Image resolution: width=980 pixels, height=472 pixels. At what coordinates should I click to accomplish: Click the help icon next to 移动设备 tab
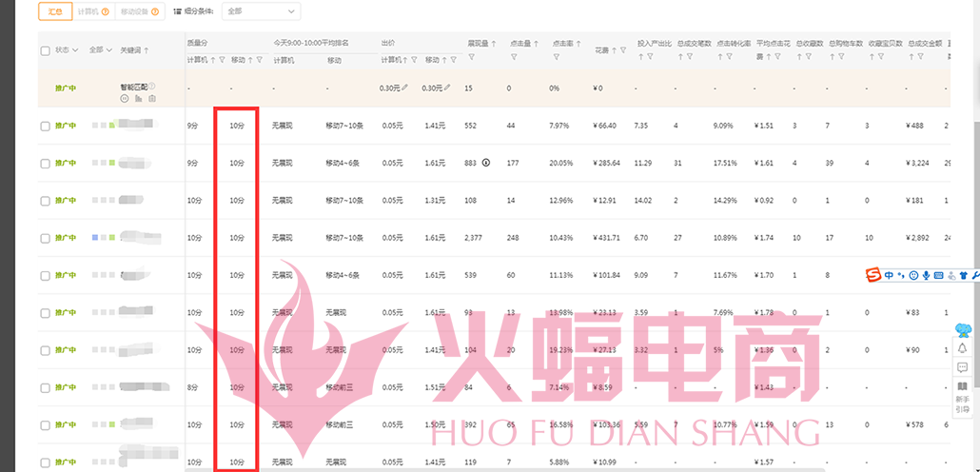(x=154, y=11)
